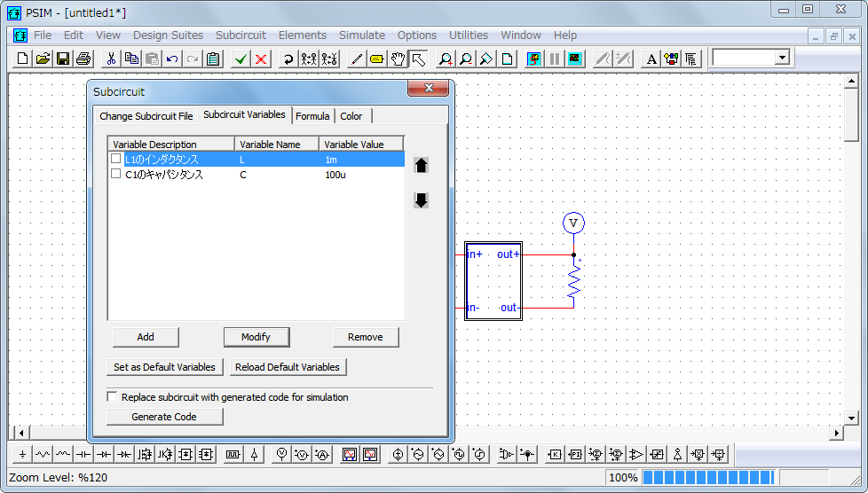Click the vertical scrollbar down arrow
868x493 pixels.
click(851, 418)
